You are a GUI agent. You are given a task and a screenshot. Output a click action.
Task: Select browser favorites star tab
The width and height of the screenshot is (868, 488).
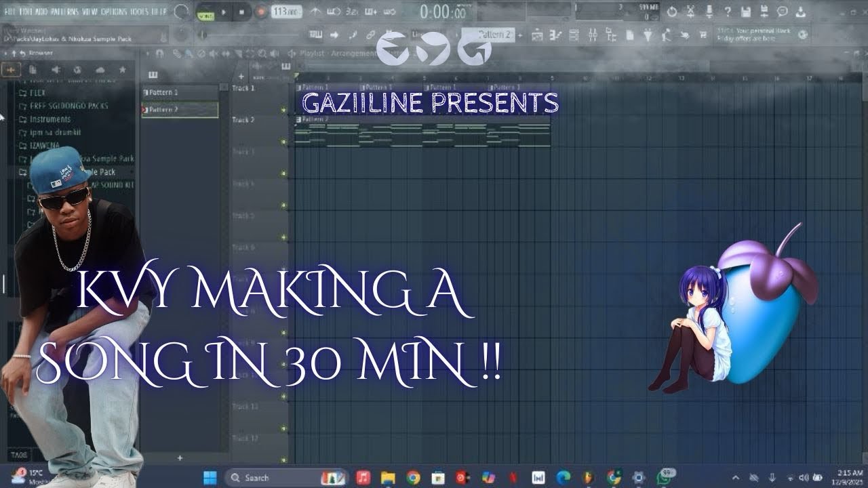(x=123, y=70)
